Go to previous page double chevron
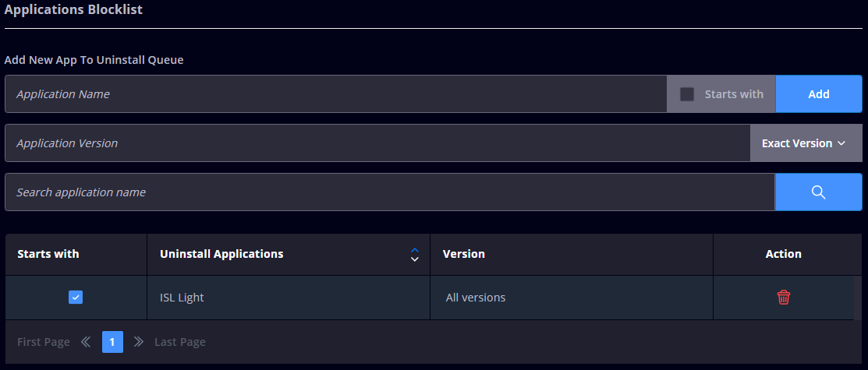Image resolution: width=868 pixels, height=370 pixels. click(86, 342)
